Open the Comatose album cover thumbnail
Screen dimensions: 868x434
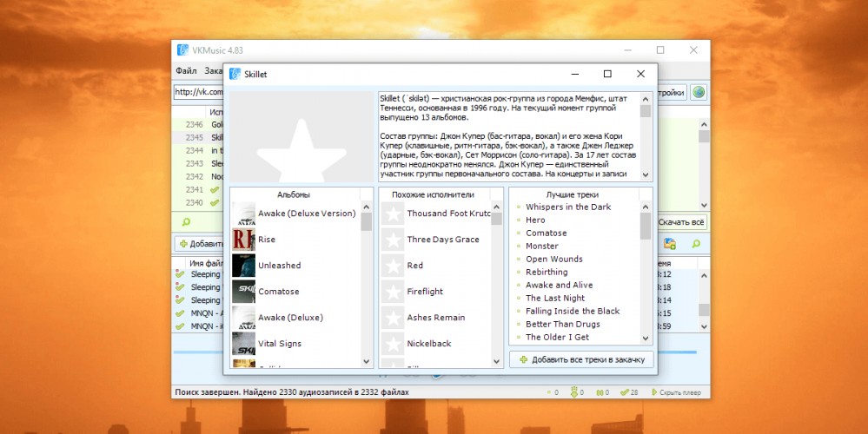click(x=243, y=292)
